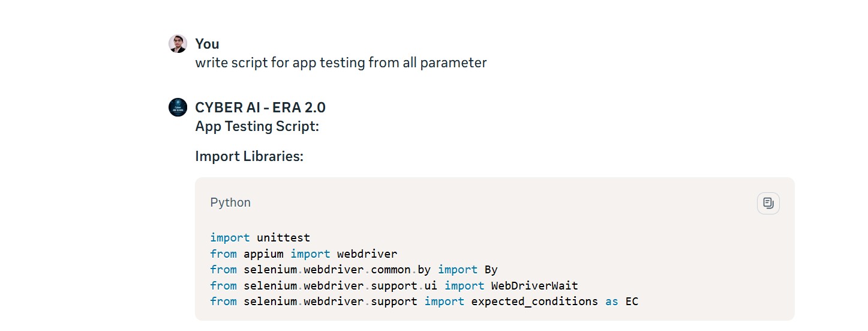Open the CYBER AI bot avatar

point(178,108)
